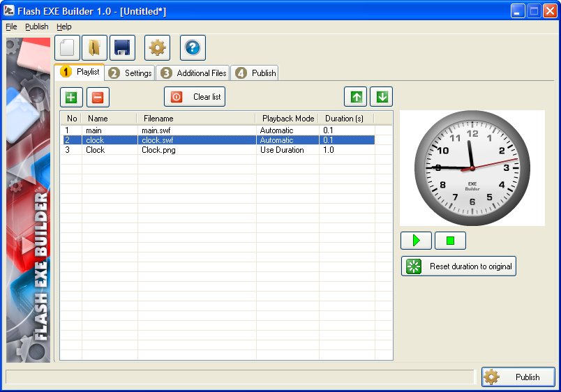Screen dimensions: 561x392
Task: Click the Playback Mode column header
Action: tap(287, 119)
